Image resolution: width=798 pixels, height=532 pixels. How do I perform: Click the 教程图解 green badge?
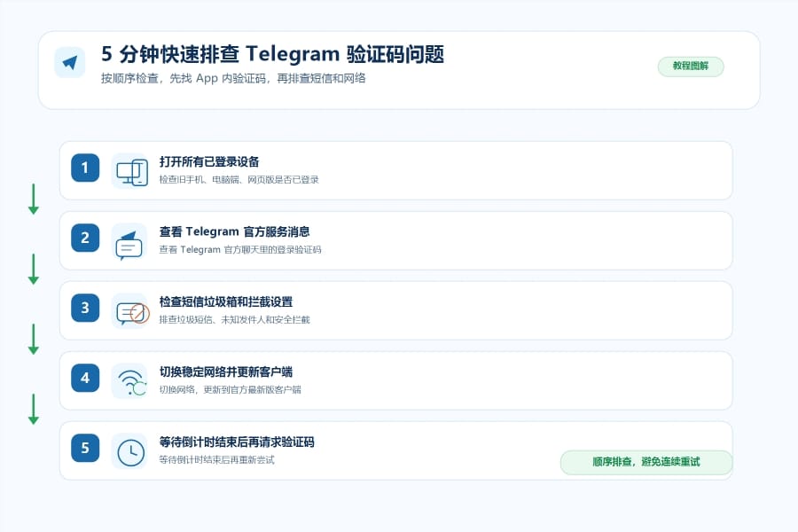pyautogui.click(x=691, y=66)
